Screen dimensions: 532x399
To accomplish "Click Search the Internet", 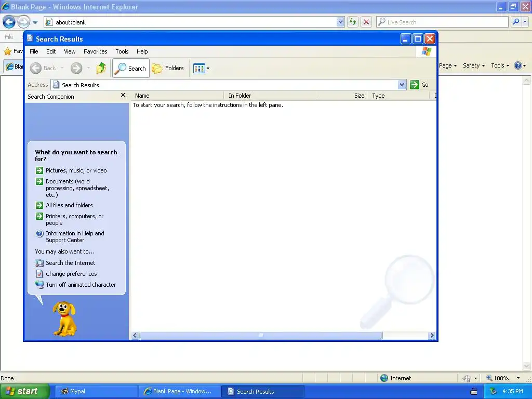I will (x=71, y=263).
